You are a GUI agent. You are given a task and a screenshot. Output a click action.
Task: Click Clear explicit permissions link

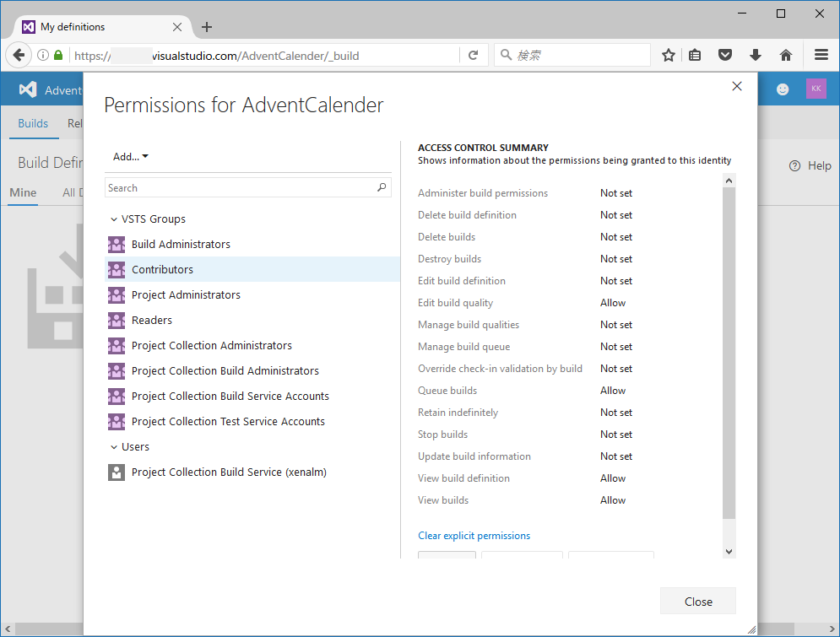tap(474, 536)
